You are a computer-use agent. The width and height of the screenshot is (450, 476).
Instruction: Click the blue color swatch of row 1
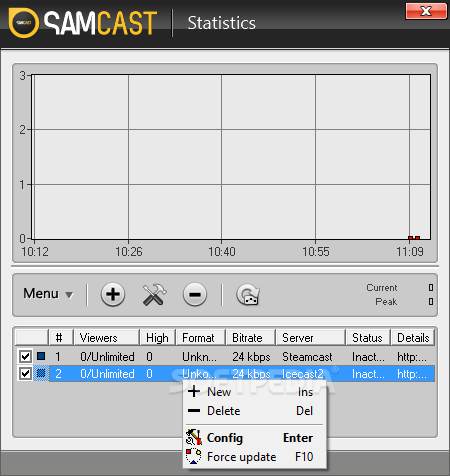(x=41, y=356)
